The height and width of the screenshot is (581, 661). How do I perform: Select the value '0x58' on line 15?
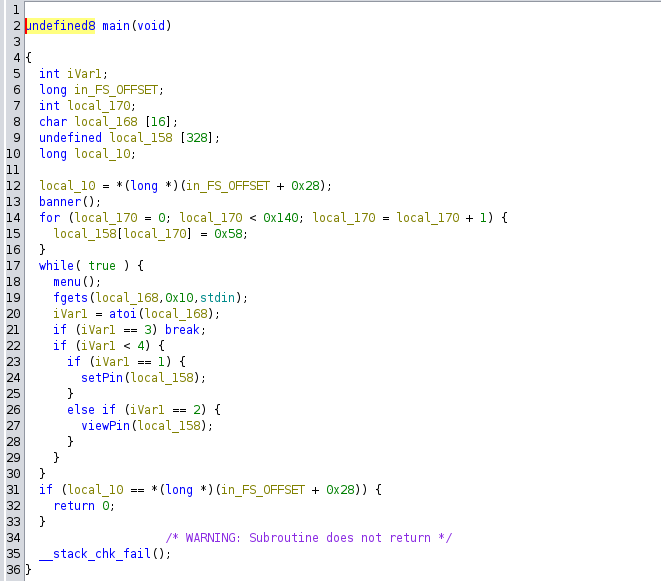tap(228, 234)
